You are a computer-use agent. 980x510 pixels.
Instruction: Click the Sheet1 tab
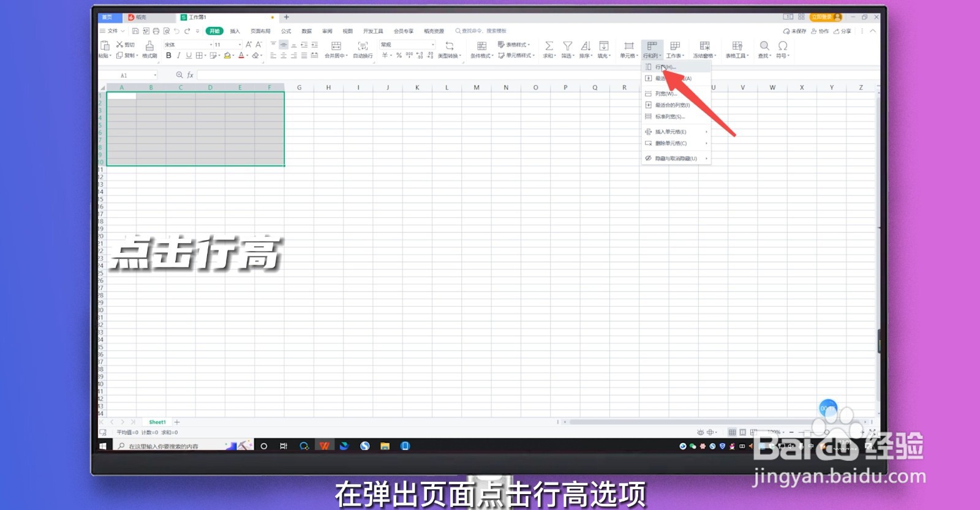(157, 422)
